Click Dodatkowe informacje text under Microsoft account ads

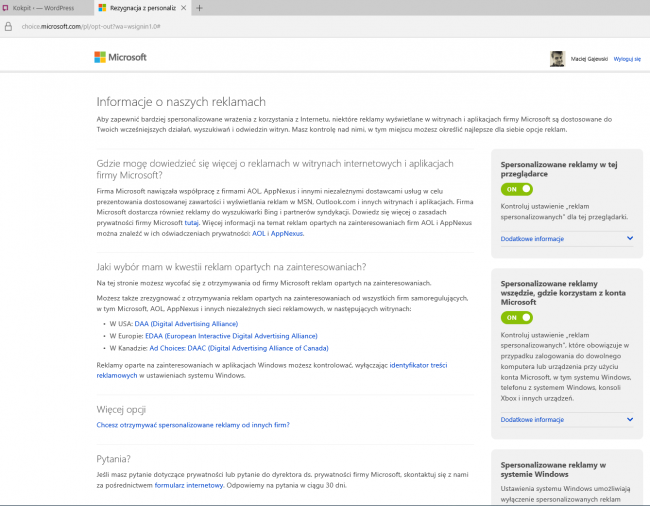(x=532, y=420)
